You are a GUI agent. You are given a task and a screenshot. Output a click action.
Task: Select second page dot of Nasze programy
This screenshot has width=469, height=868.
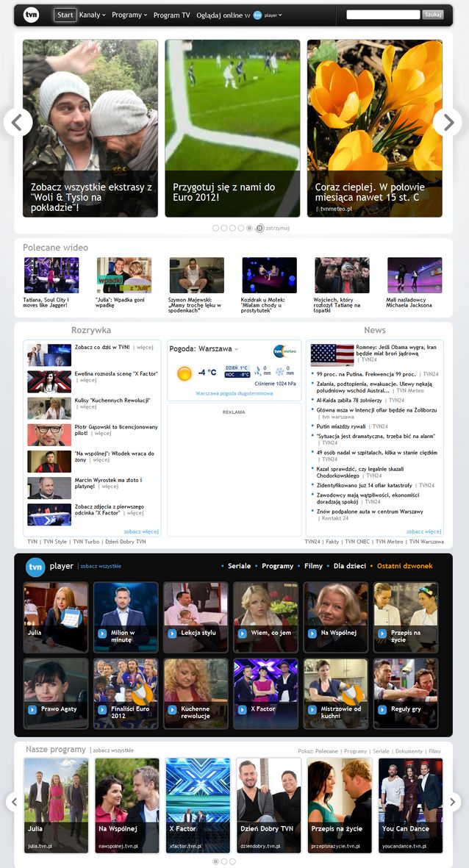224,861
